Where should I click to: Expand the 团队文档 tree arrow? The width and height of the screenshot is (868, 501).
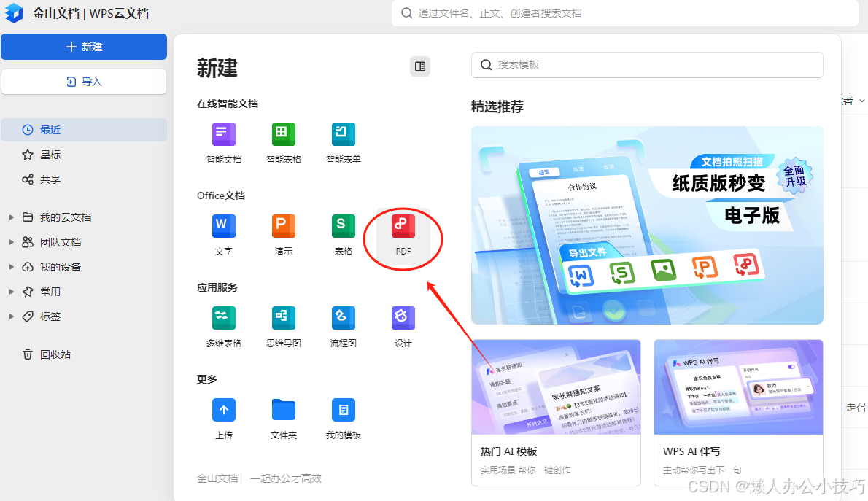tap(11, 242)
